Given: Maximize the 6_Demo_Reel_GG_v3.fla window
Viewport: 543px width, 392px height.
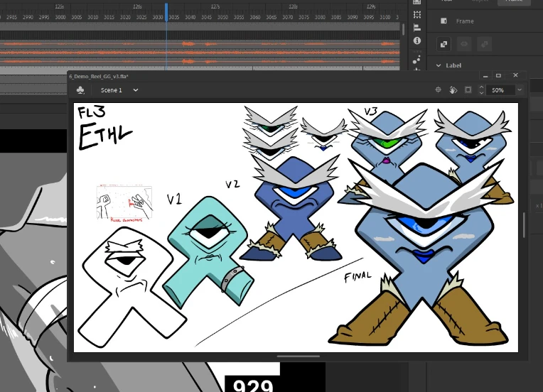Looking at the screenshot, I should (498, 76).
